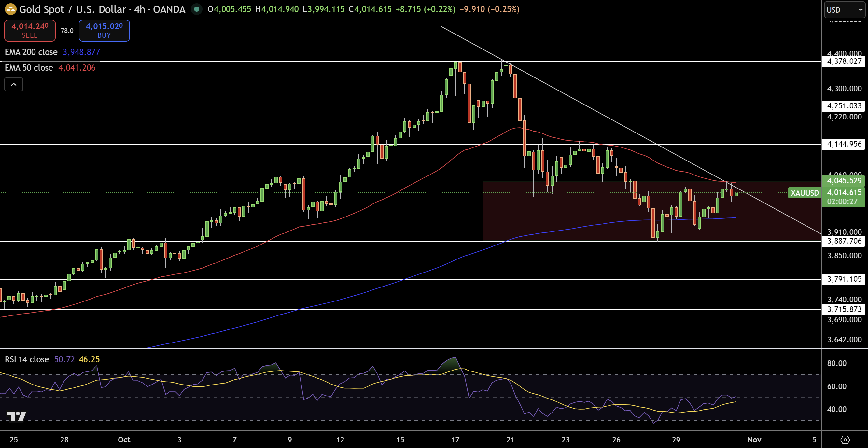Select the EMA 50 close legend
This screenshot has width=868, height=448.
coord(29,68)
